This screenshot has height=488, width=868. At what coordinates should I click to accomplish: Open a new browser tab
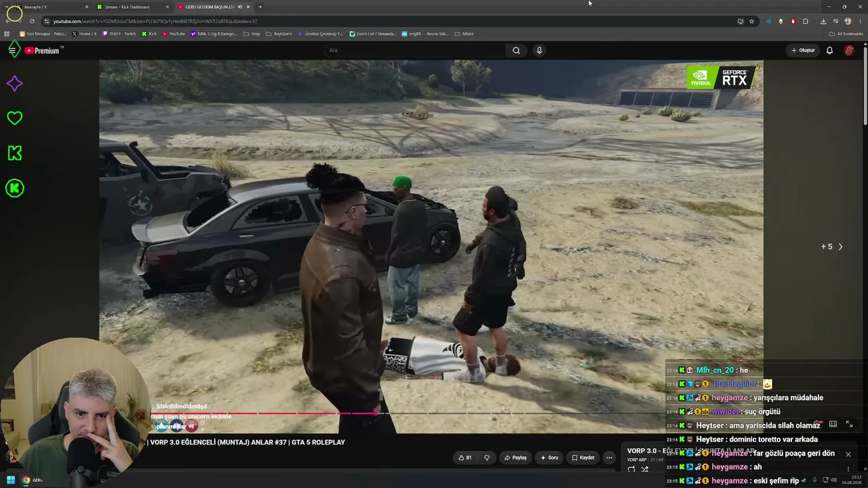260,7
